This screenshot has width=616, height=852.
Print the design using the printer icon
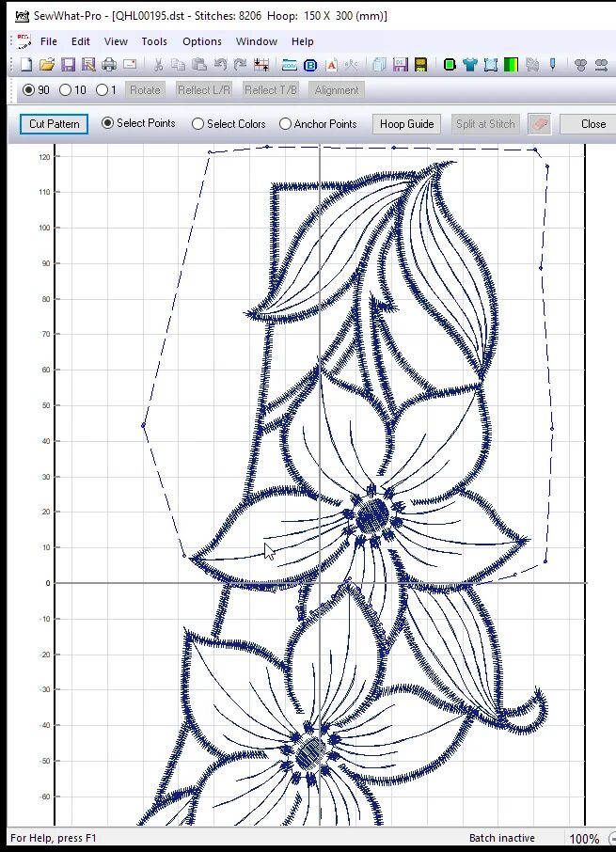click(x=109, y=65)
